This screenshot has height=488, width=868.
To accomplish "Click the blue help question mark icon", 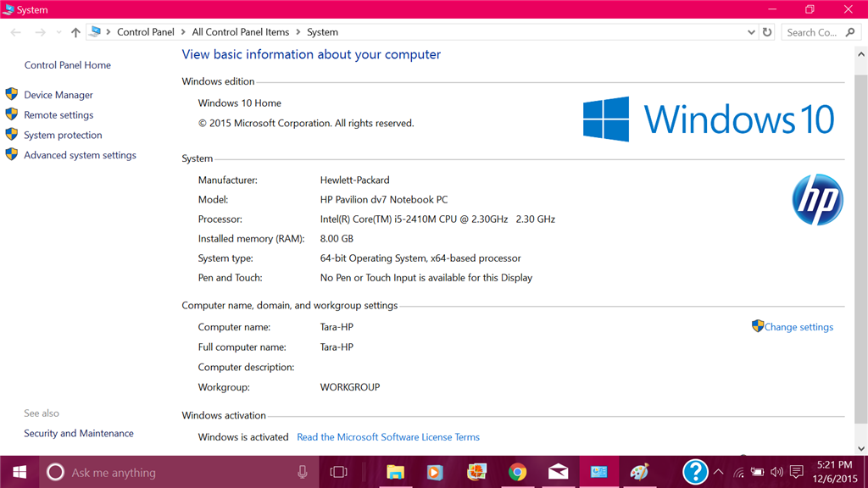I will (x=695, y=472).
